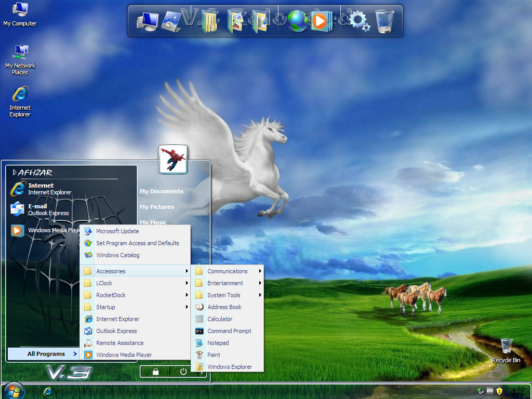Screen dimensions: 532x399
Task: Launch Internet Explorer from quick launch
Action: pyautogui.click(x=47, y=391)
